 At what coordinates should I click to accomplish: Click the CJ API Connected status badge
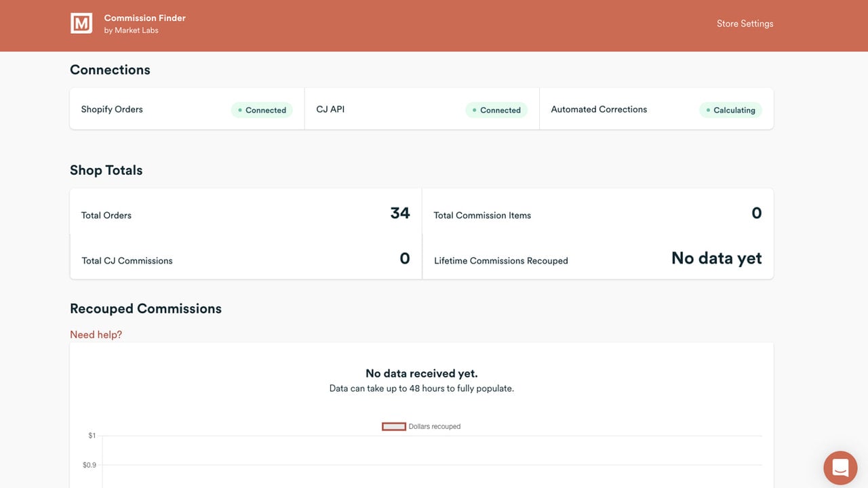coord(496,110)
